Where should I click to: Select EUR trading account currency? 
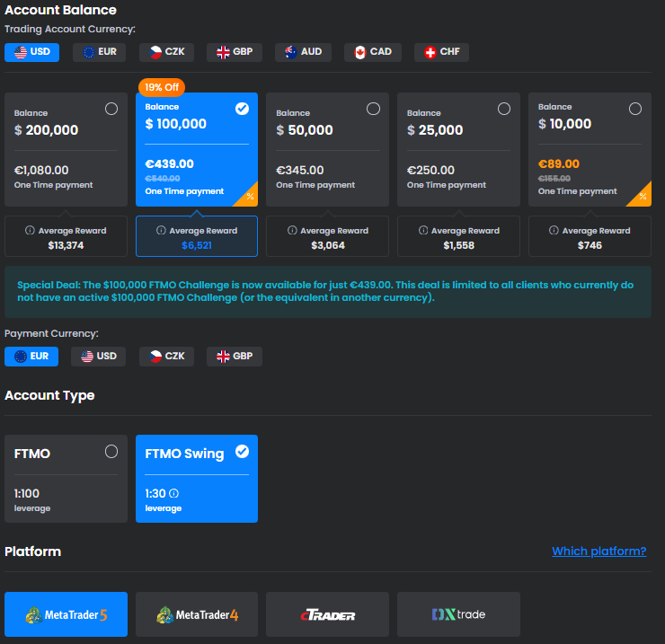pos(99,52)
